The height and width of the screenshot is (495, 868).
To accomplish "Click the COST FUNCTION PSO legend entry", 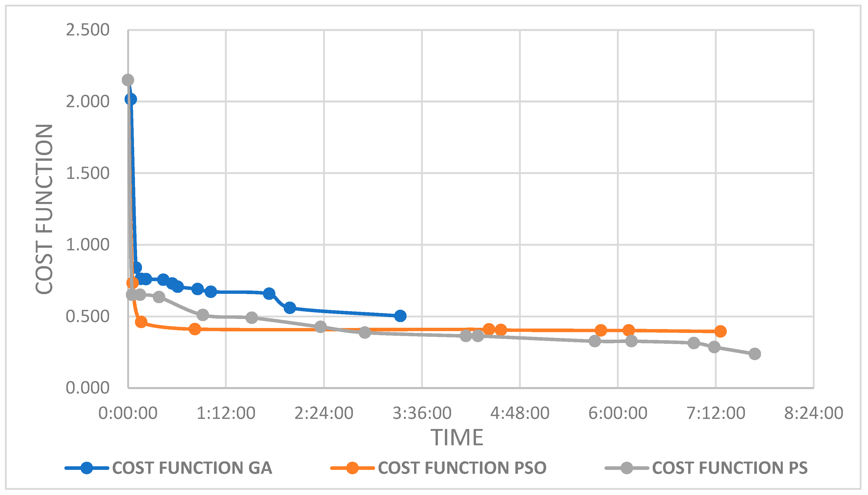I will point(438,468).
